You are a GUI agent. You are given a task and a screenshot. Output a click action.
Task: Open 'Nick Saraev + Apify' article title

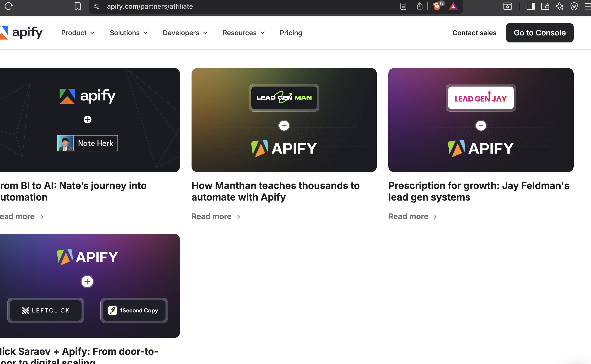tap(79, 355)
